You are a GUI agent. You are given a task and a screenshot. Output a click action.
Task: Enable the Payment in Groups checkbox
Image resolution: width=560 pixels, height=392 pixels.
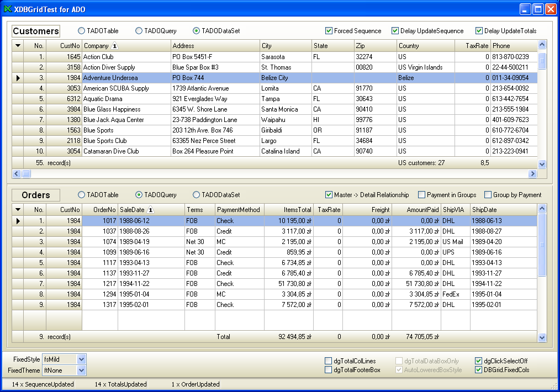point(422,195)
